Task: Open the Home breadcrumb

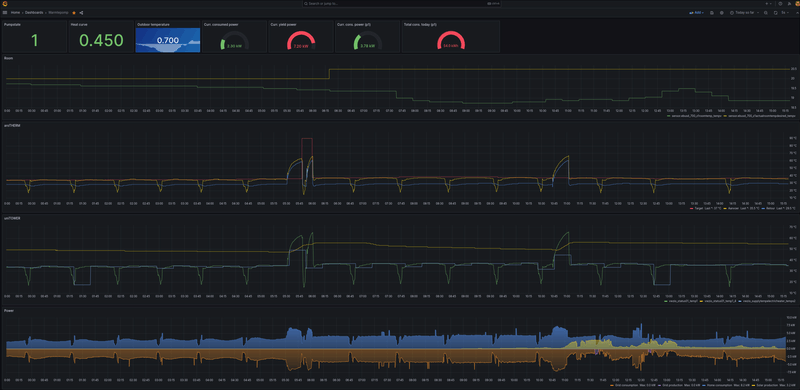Action: [16, 12]
